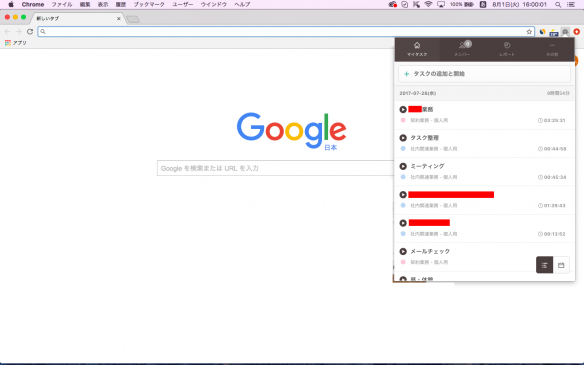Click the Google search box

tap(276, 168)
